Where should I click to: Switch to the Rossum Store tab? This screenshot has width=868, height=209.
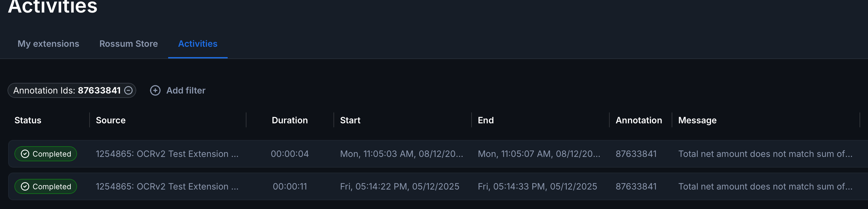click(x=128, y=44)
